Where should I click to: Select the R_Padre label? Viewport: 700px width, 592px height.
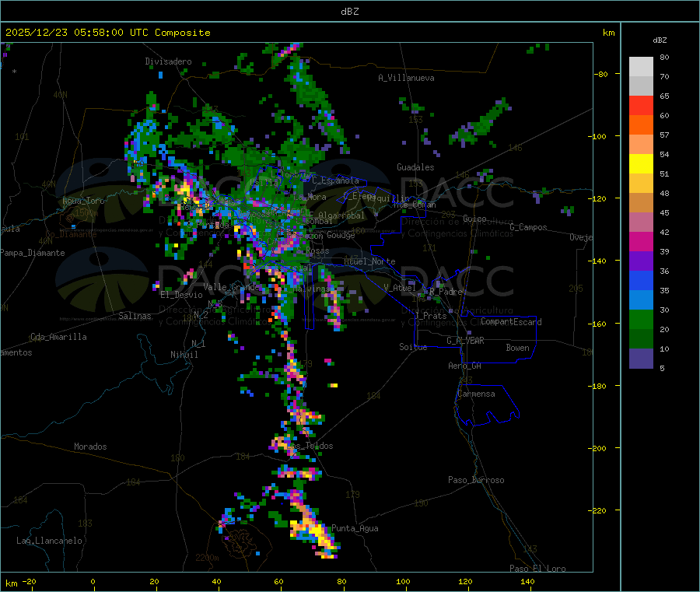(x=446, y=292)
